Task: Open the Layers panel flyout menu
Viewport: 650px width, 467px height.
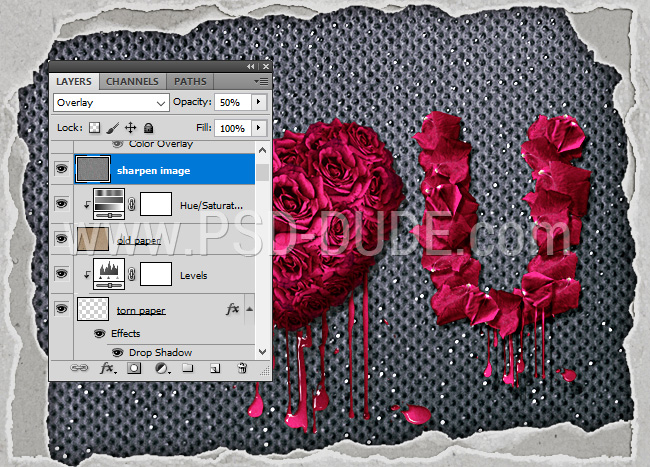Action: (x=261, y=82)
